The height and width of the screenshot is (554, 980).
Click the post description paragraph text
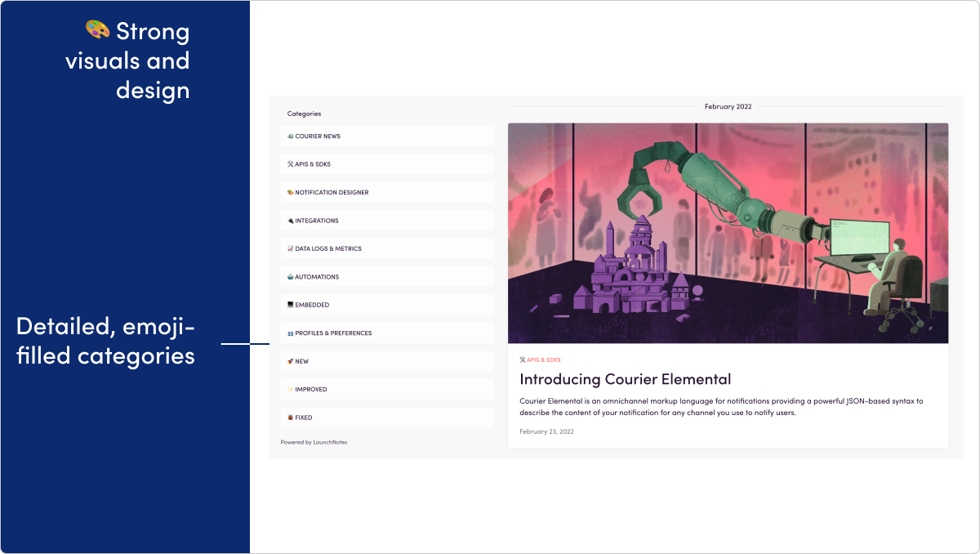click(x=721, y=408)
